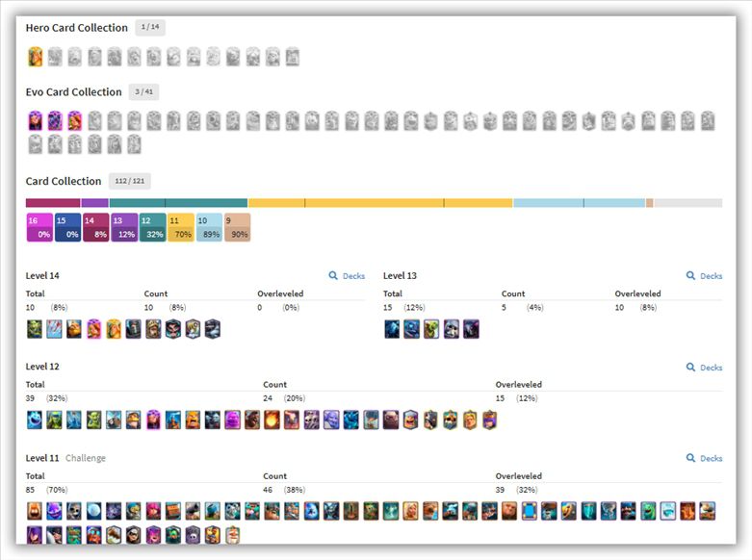The image size is (752, 560).
Task: Select the second unlocked evo card
Action: [55, 121]
